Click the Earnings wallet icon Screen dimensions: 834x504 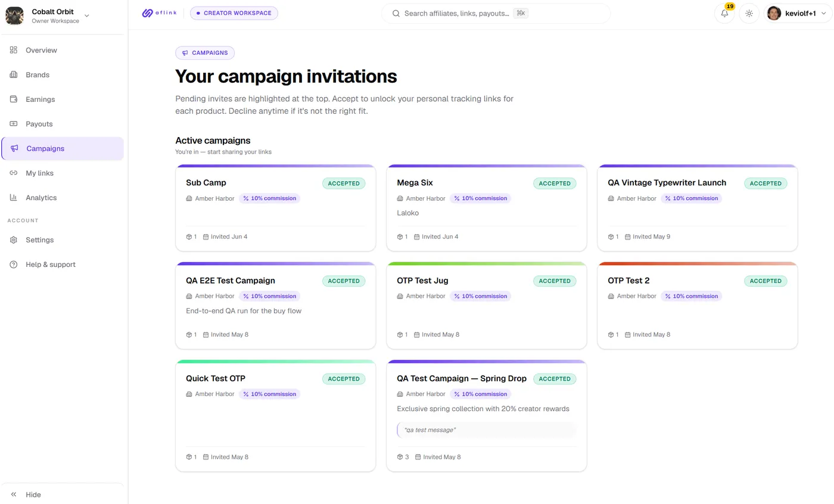click(14, 99)
